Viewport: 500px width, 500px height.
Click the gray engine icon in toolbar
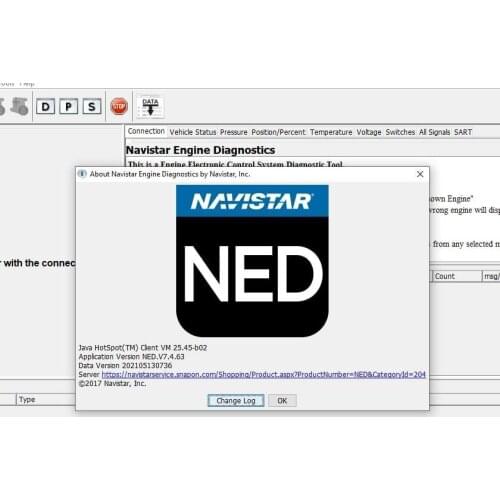click(x=20, y=106)
